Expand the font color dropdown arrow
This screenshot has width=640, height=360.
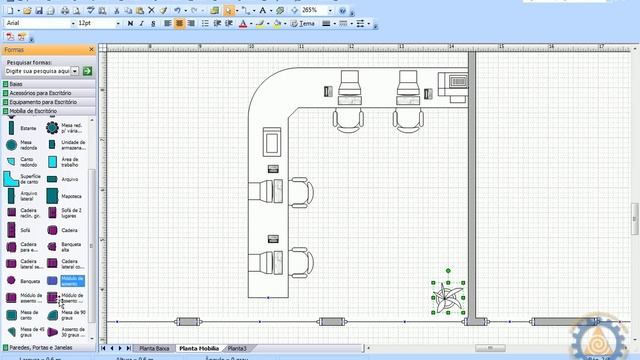[251, 24]
